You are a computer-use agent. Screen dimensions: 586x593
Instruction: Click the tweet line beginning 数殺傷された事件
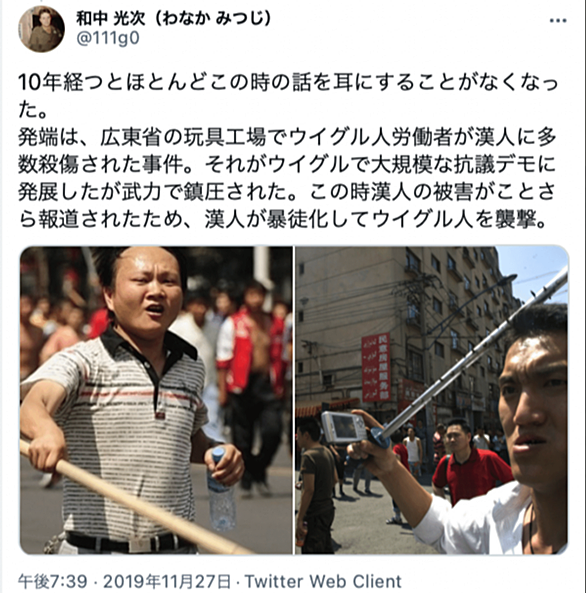tap(288, 165)
